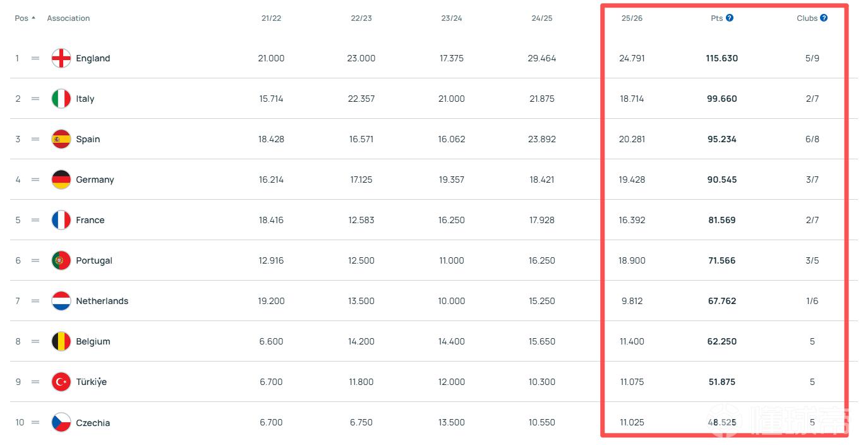Click the Clubs column header
The height and width of the screenshot is (445, 868).
click(807, 18)
